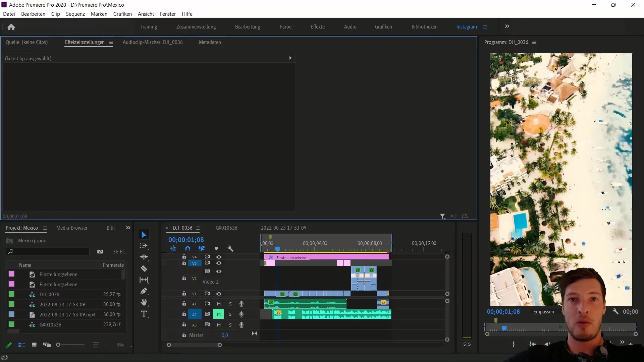Click the Home icon in workspace bar
This screenshot has width=644, height=362.
(11, 27)
